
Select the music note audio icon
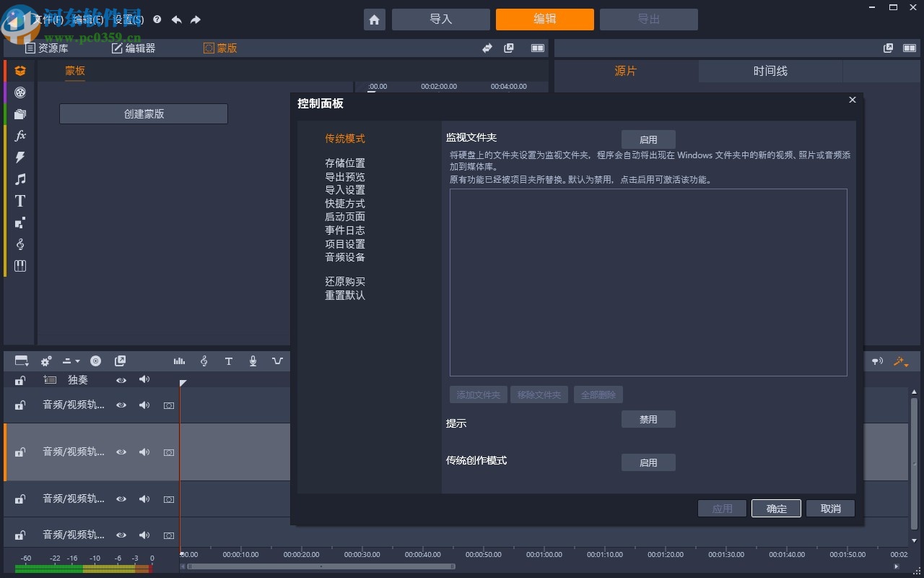click(x=20, y=179)
